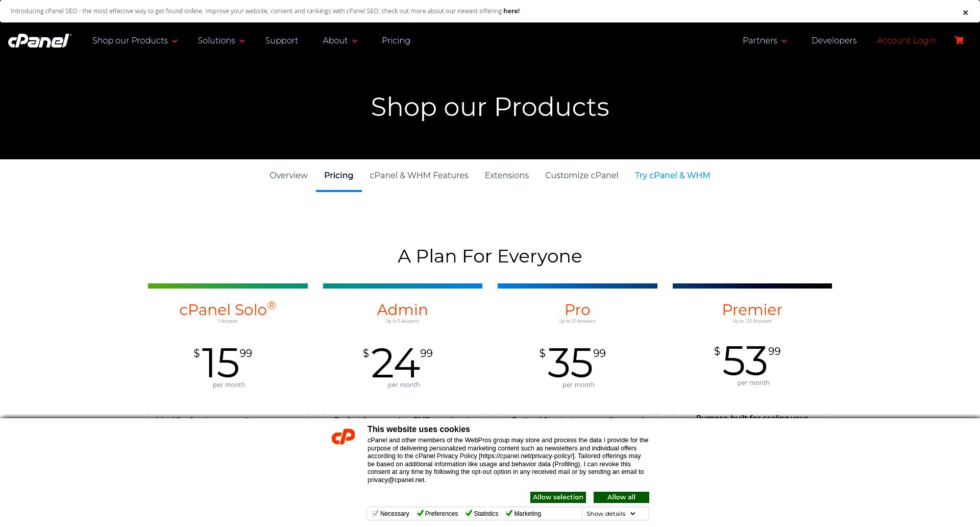Open the shopping cart icon
This screenshot has height=527, width=980.
point(959,40)
